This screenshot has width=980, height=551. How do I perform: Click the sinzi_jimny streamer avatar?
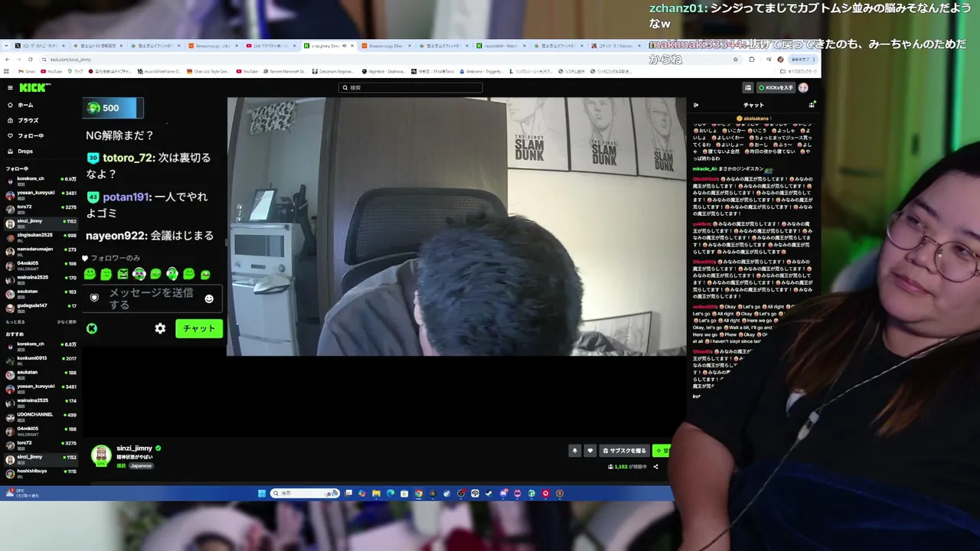click(101, 455)
